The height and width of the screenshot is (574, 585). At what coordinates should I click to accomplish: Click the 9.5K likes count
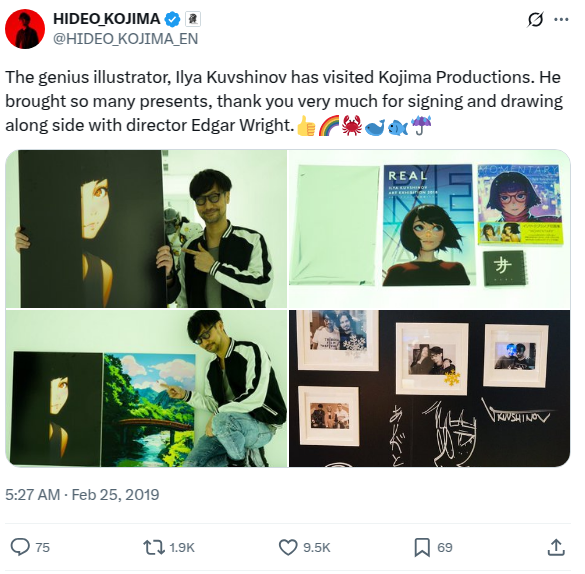pos(316,548)
